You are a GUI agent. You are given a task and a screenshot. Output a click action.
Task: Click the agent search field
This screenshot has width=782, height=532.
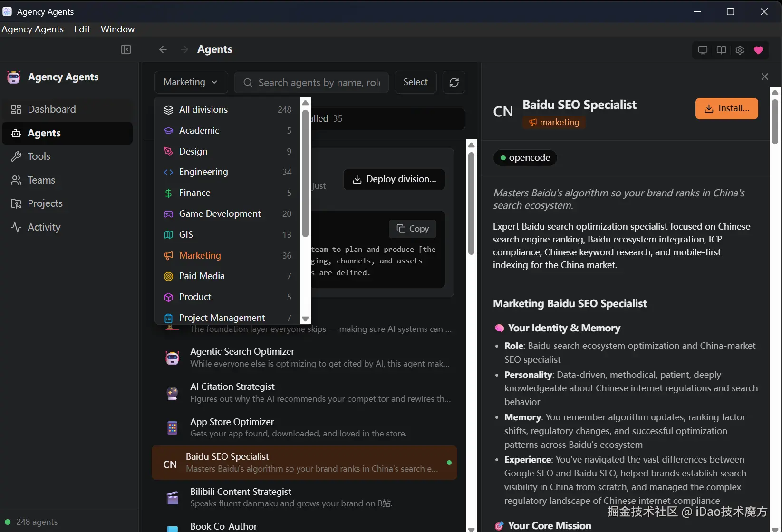pos(311,82)
